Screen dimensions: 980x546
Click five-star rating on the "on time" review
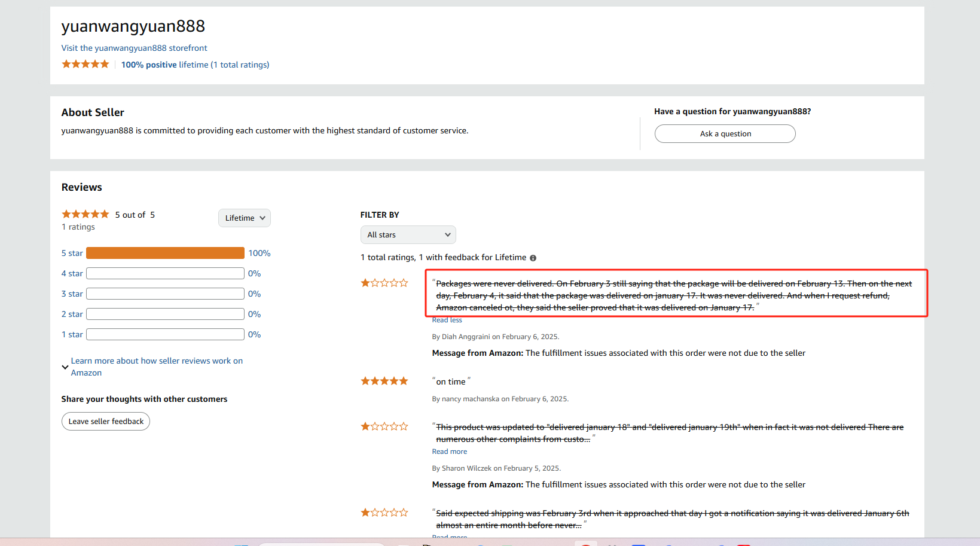tap(384, 381)
